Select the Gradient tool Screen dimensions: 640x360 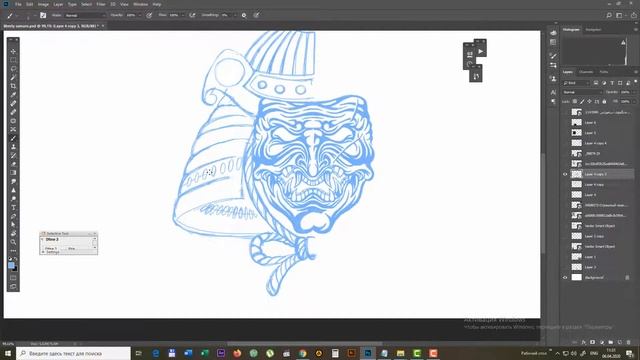13,173
